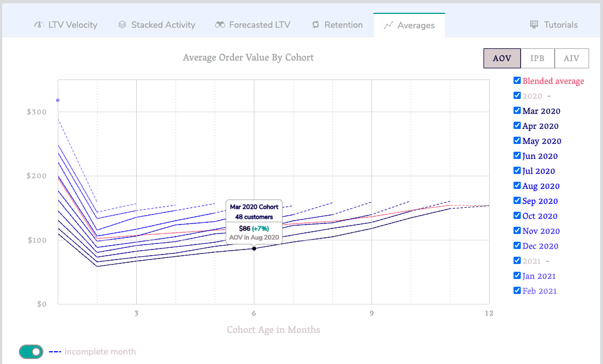Click the tooltip value $86 (+7%)
This screenshot has width=603, height=364.
pyautogui.click(x=254, y=228)
